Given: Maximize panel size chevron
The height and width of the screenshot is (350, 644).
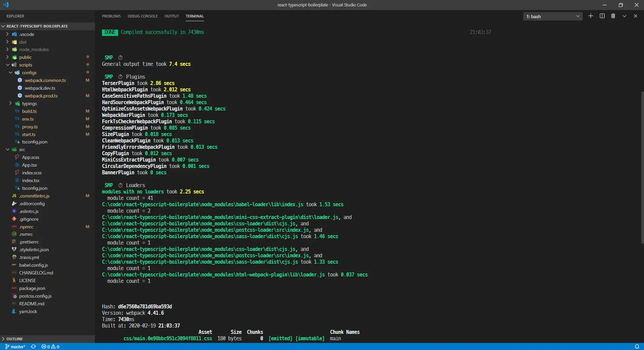Looking at the screenshot, I should 624,16.
